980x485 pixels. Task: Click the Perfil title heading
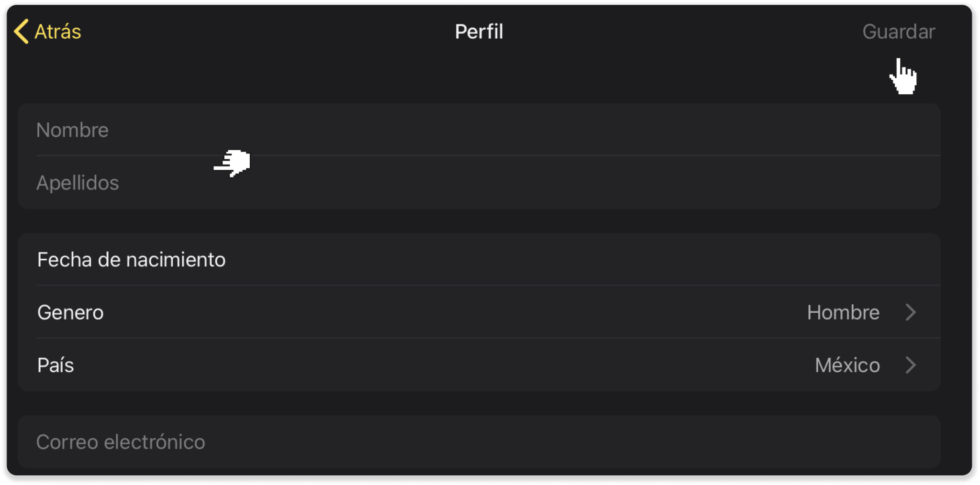pos(479,32)
